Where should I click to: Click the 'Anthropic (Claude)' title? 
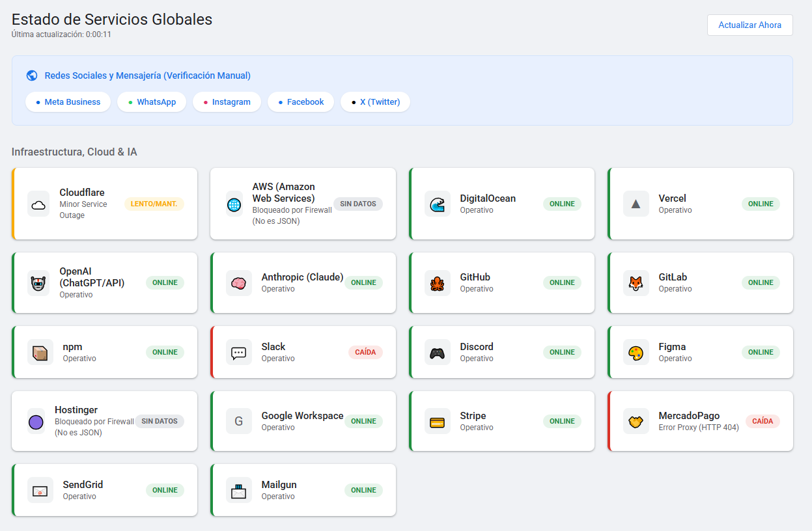(302, 277)
